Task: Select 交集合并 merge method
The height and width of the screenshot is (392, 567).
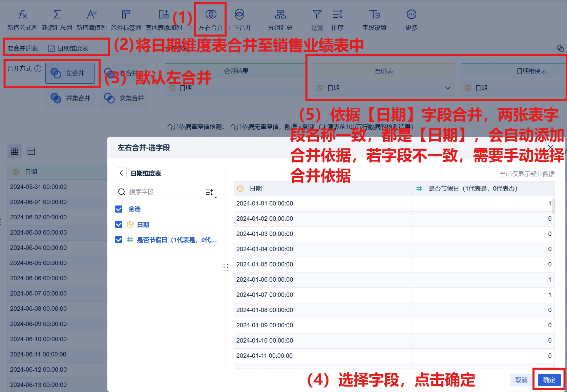Action: click(x=124, y=98)
